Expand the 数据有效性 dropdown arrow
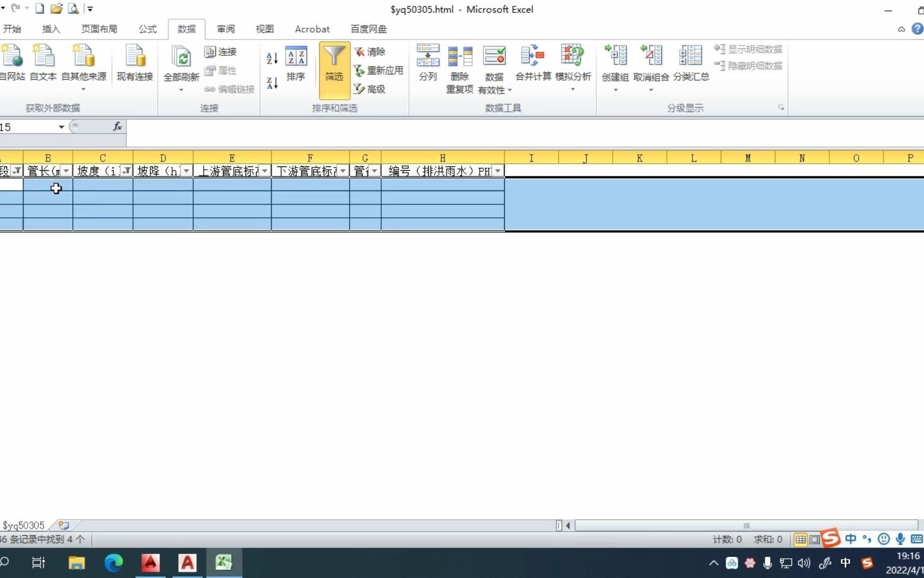This screenshot has height=578, width=924. pyautogui.click(x=509, y=90)
